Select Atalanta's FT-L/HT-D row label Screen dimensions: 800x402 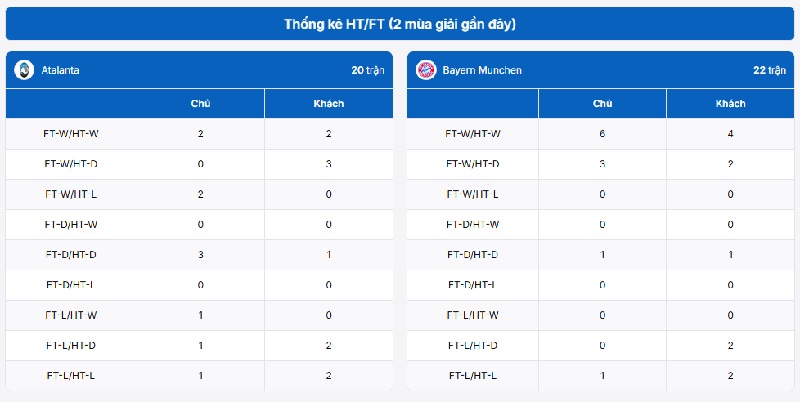tap(71, 345)
